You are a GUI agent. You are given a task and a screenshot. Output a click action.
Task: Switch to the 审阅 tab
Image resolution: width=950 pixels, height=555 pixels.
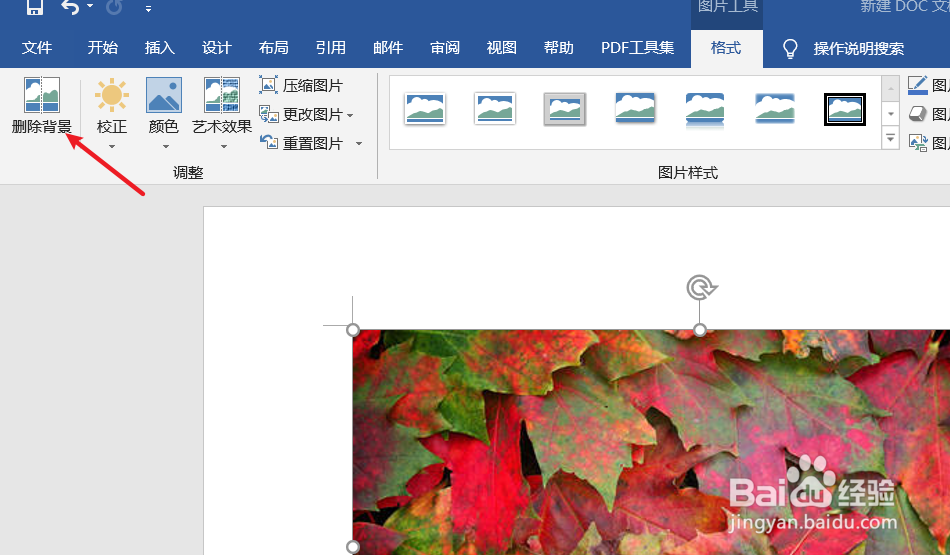click(x=445, y=48)
